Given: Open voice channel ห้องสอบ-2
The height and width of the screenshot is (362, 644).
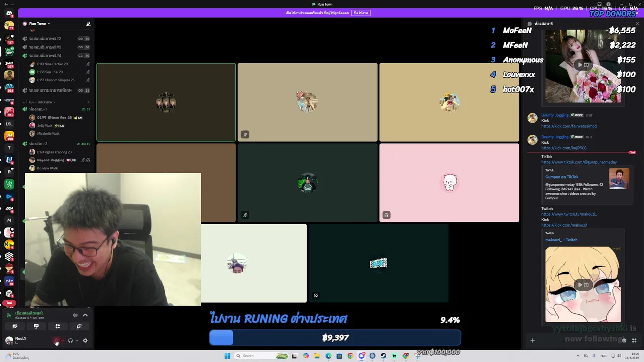Looking at the screenshot, I should click(56, 144).
